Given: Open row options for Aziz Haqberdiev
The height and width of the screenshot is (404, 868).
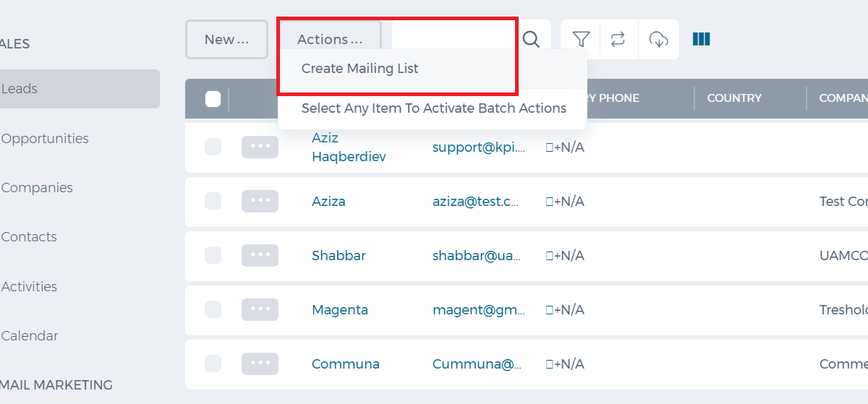Looking at the screenshot, I should pos(260,147).
